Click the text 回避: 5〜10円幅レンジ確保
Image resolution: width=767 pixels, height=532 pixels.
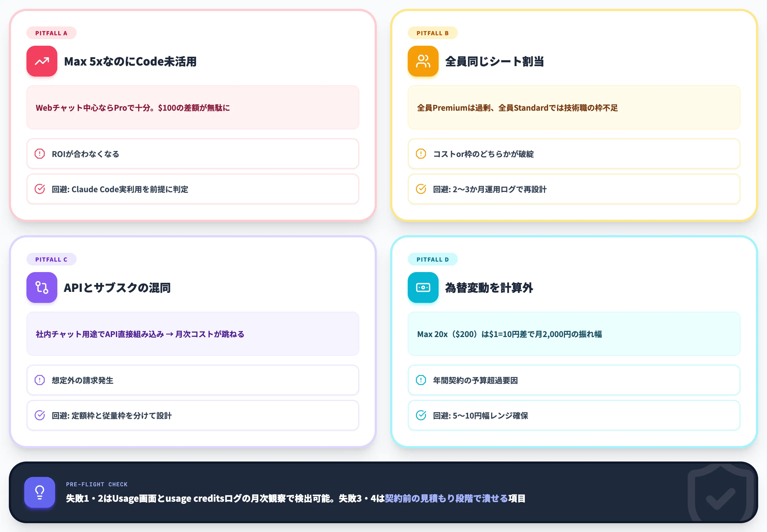pyautogui.click(x=480, y=416)
